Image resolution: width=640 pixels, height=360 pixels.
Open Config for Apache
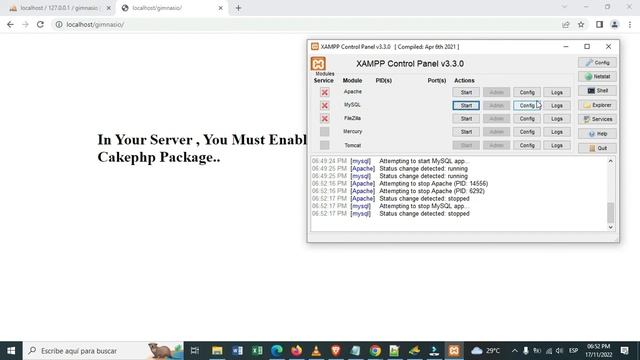(527, 93)
